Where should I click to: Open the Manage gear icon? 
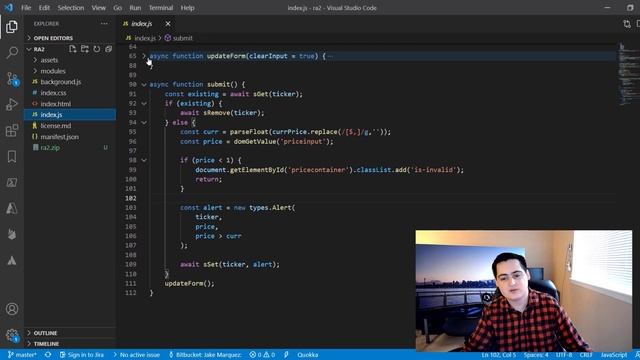point(12,336)
